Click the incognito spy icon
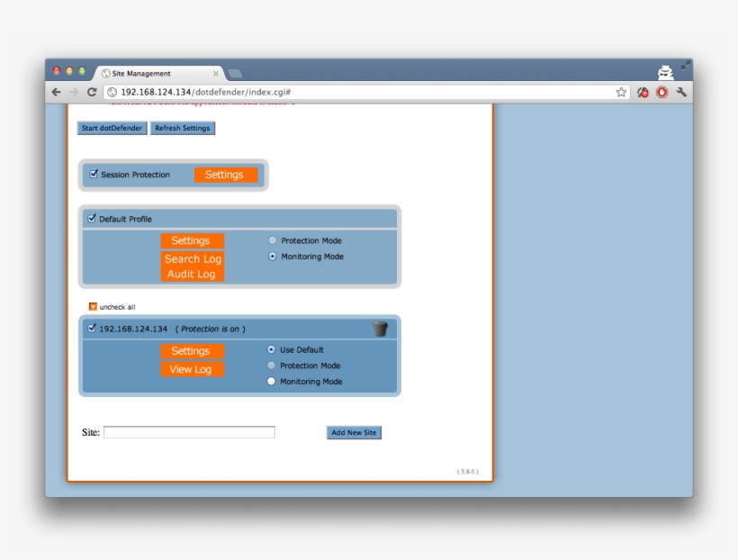 (665, 72)
